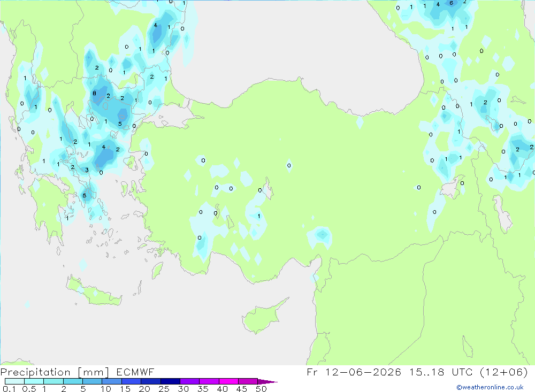Click the '25' legend scale label
Viewport: 535px width, 392px height.
[x=164, y=389]
